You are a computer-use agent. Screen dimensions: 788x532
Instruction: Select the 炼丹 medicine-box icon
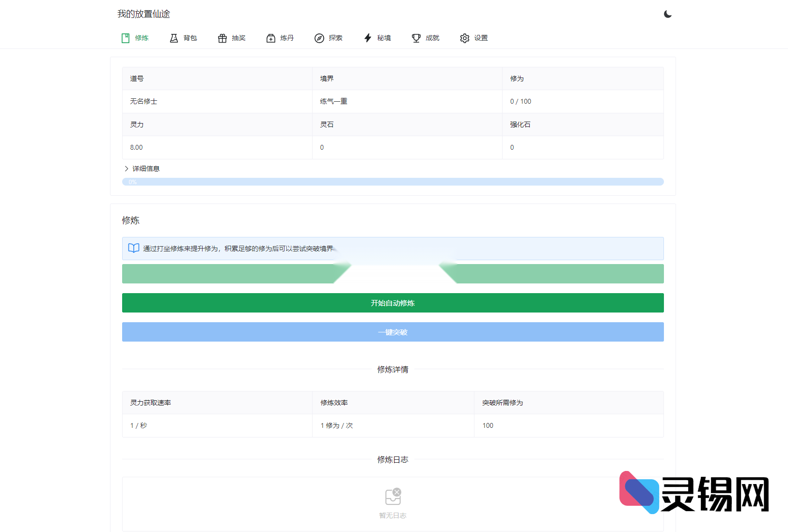click(x=270, y=38)
